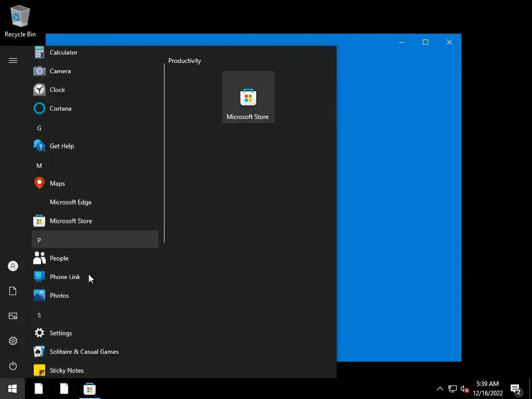Image resolution: width=532 pixels, height=399 pixels.
Task: Open the second document icon on taskbar
Action: point(64,389)
